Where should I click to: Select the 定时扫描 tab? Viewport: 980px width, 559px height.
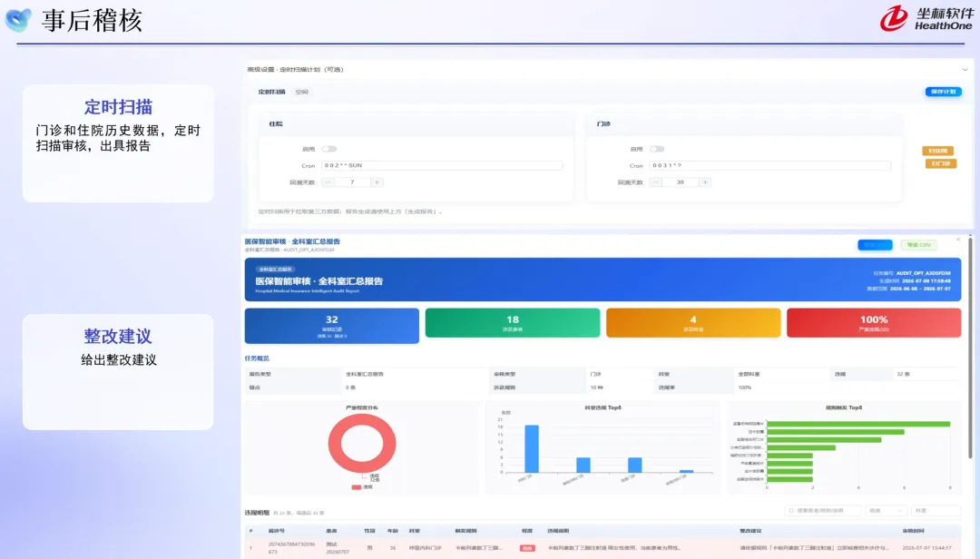click(x=272, y=92)
